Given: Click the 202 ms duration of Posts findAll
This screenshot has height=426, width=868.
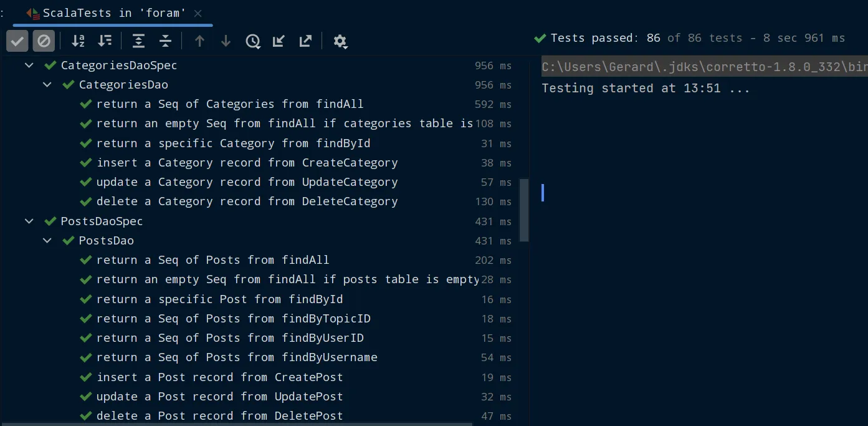Looking at the screenshot, I should click(x=493, y=260).
